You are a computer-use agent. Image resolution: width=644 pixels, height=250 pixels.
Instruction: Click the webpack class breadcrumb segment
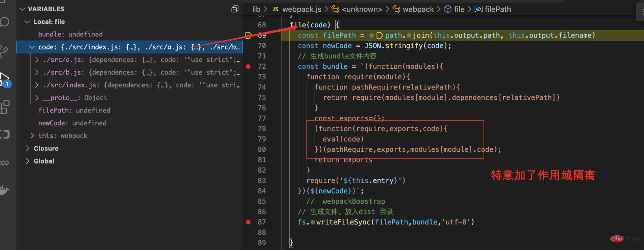pos(418,9)
